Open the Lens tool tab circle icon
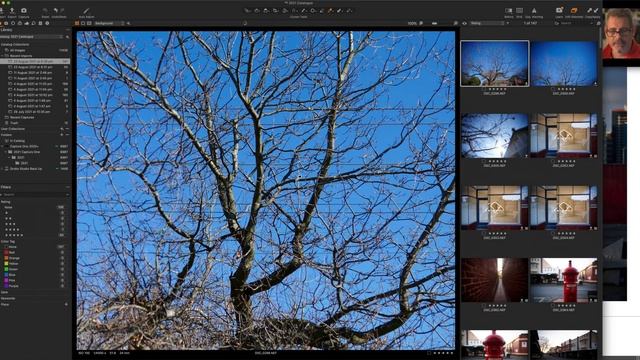The height and width of the screenshot is (360, 640). 13,23
